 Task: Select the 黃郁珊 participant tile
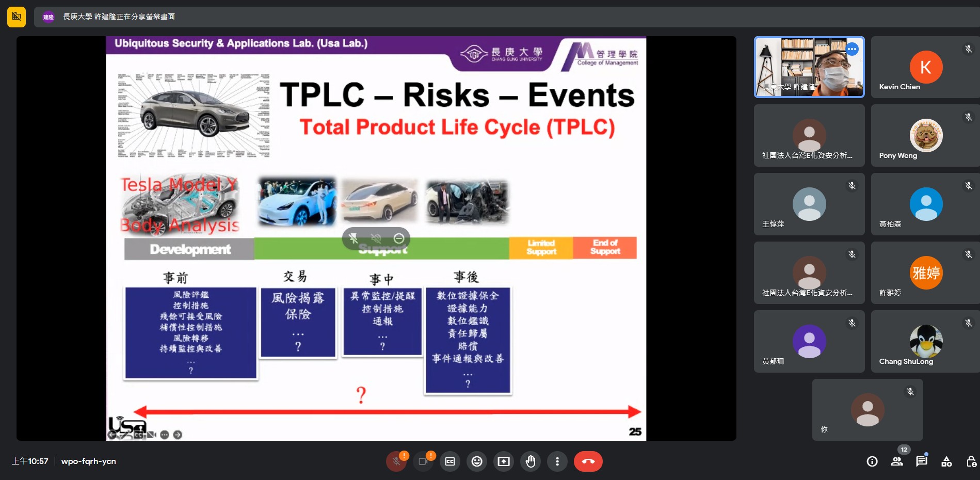tap(809, 342)
